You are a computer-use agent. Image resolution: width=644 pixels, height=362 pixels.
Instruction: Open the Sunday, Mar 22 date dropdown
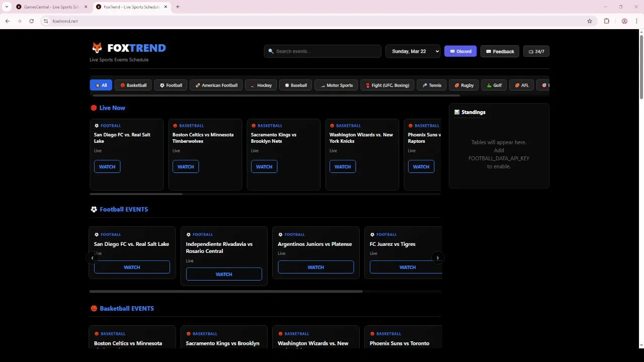[x=413, y=51]
